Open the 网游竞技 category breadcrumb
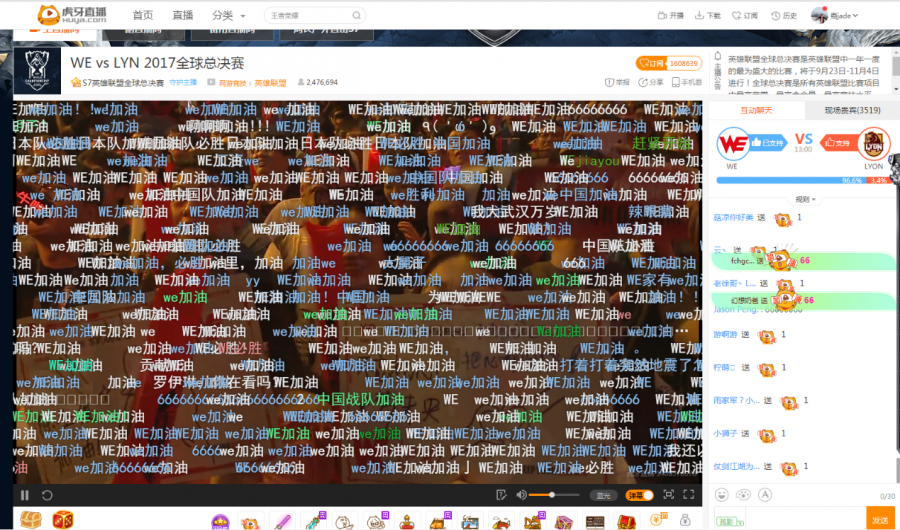 coord(232,83)
